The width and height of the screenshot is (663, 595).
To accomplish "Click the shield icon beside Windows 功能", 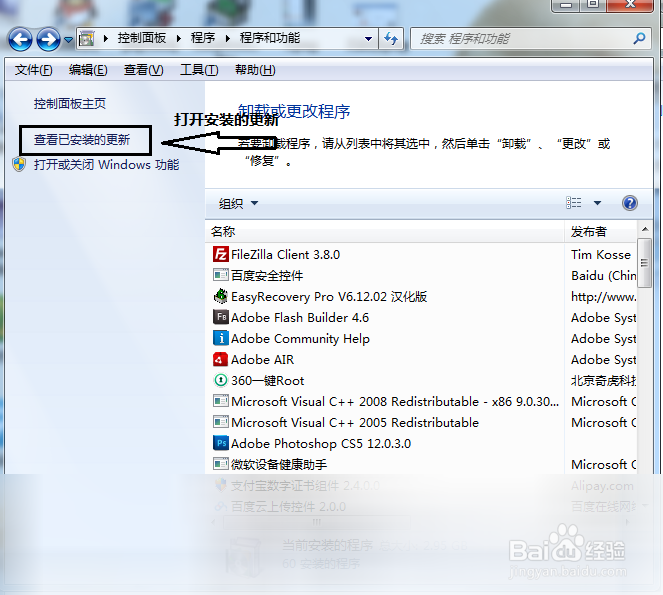I will click(x=19, y=165).
